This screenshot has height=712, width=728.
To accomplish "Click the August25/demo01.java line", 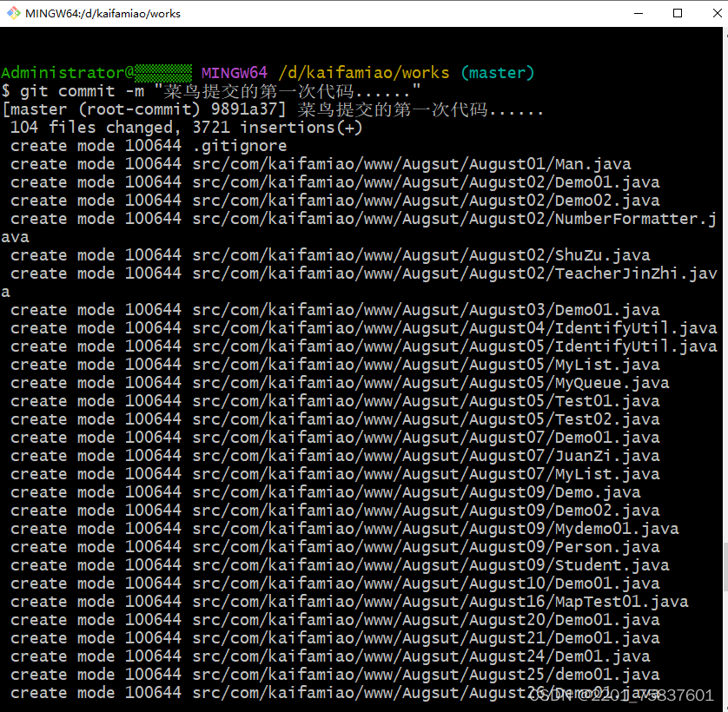I will click(334, 675).
